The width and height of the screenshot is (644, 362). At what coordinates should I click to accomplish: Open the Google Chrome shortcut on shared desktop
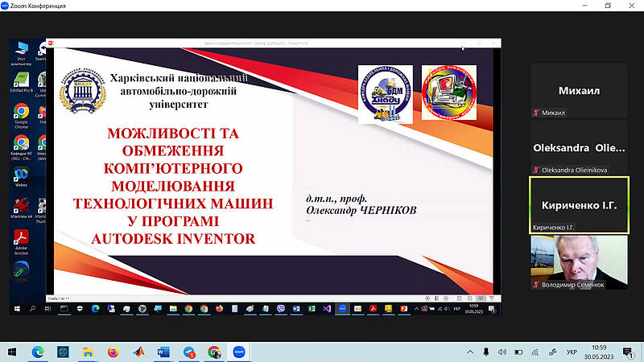(21, 116)
